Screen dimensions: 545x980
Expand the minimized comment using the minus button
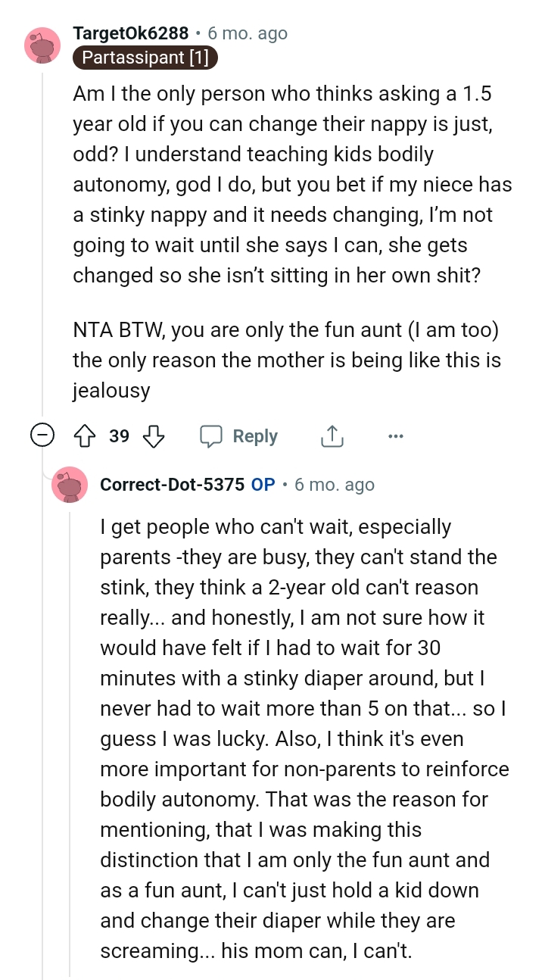coord(42,435)
